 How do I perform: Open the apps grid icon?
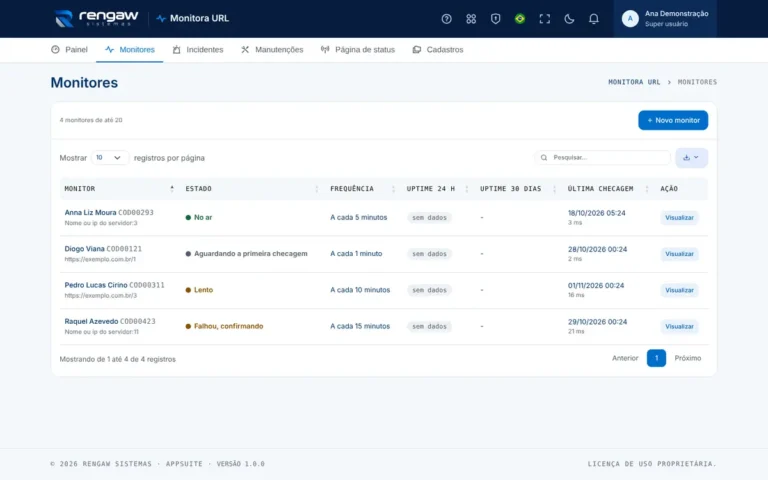coord(471,19)
